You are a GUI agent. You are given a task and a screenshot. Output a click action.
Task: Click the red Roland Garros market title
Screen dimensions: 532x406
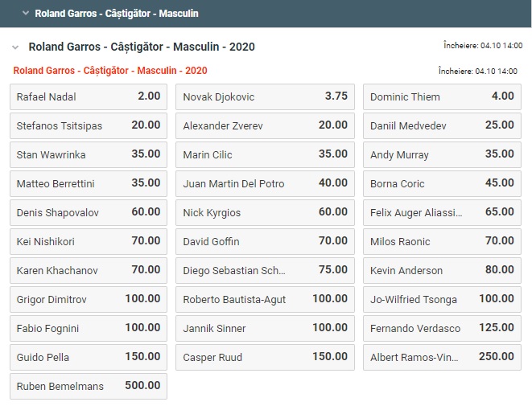pyautogui.click(x=110, y=71)
